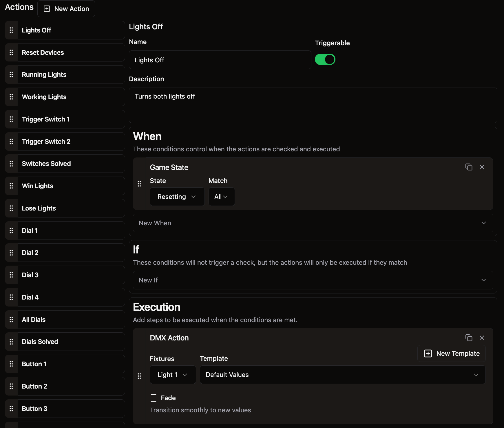Image resolution: width=504 pixels, height=428 pixels.
Task: Select the Running Lights action
Action: (x=71, y=75)
